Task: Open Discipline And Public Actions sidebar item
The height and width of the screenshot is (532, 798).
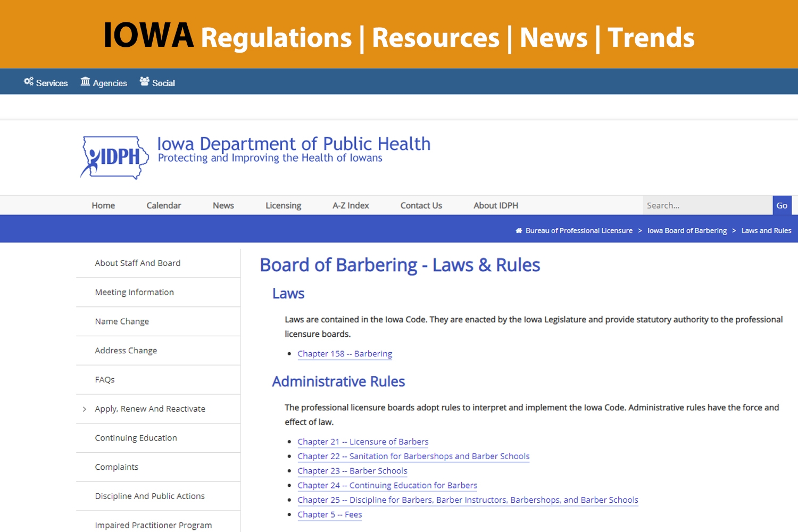Action: tap(149, 496)
